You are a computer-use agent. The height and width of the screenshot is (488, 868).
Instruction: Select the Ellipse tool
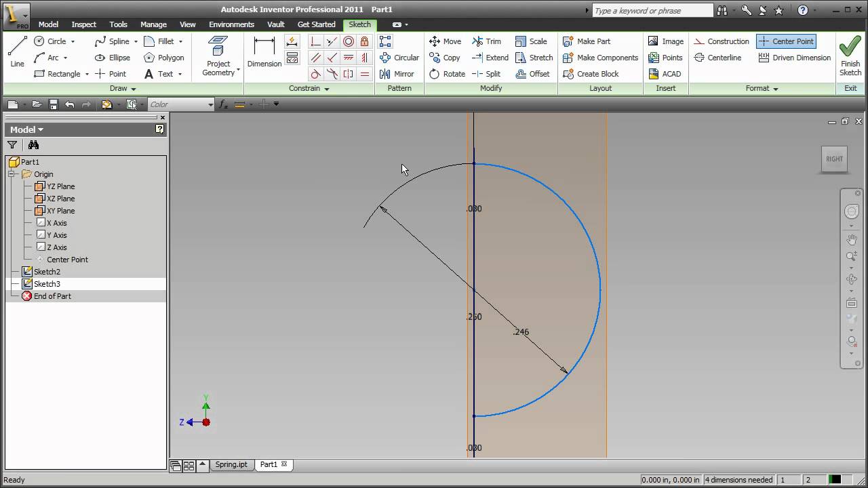pyautogui.click(x=113, y=58)
